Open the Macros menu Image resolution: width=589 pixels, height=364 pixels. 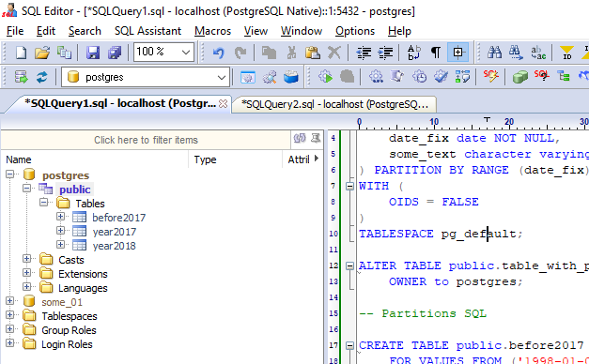(212, 31)
